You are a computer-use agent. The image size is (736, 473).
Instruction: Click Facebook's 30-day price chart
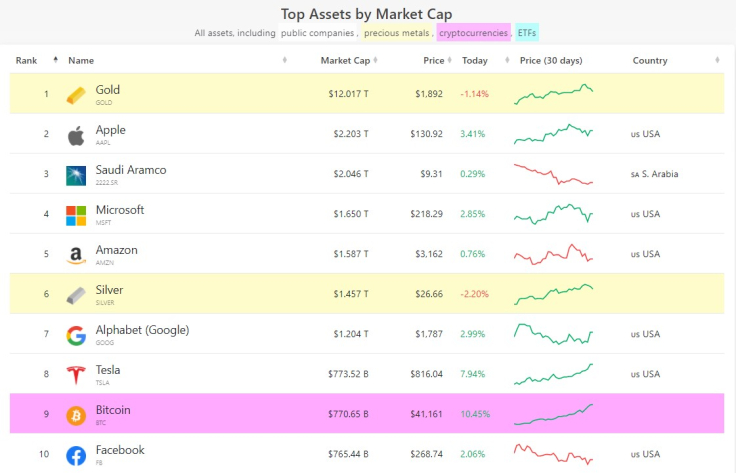tap(553, 454)
